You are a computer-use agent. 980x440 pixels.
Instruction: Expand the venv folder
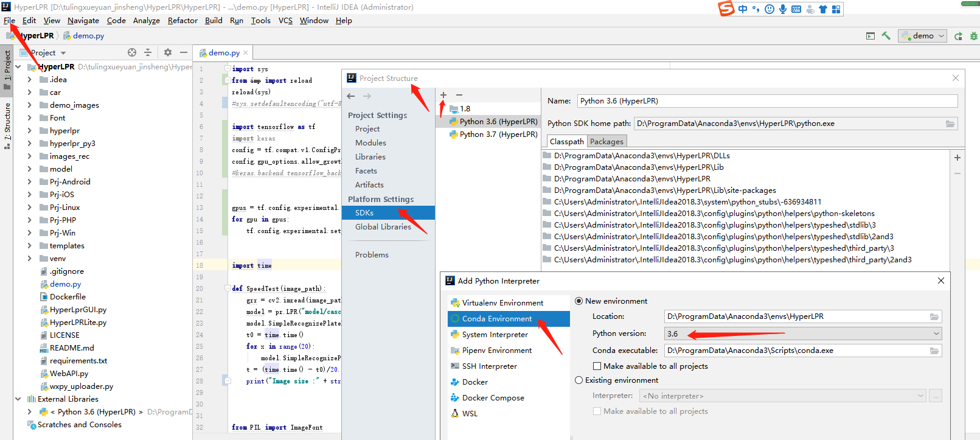(29, 259)
